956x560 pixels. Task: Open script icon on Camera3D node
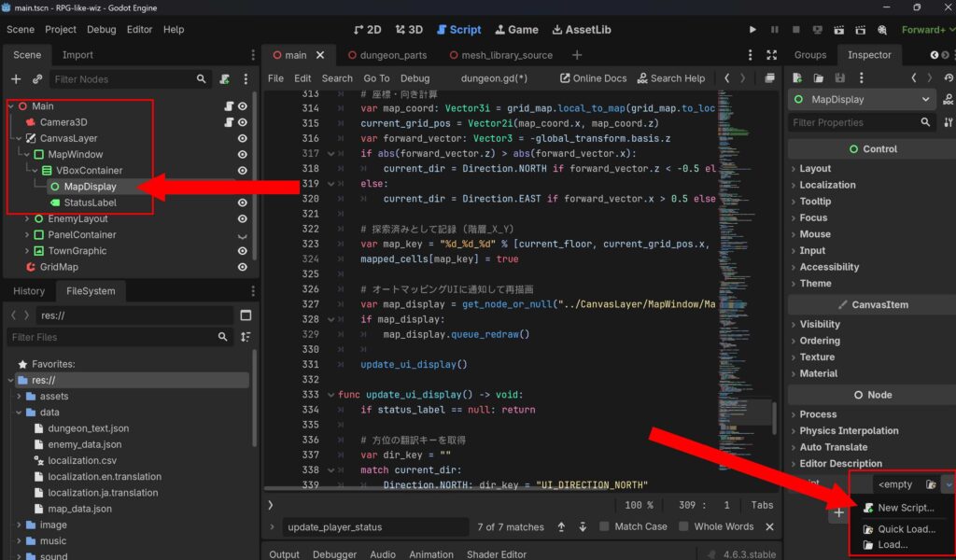coord(229,122)
